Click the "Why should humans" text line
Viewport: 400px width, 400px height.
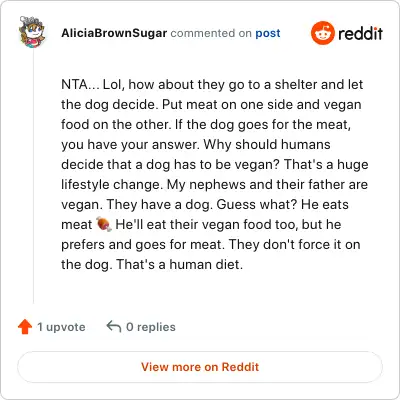pyautogui.click(x=267, y=144)
